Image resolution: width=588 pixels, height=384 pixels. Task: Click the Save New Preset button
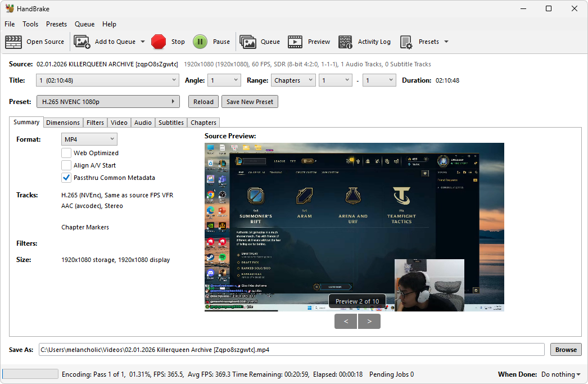click(x=250, y=102)
